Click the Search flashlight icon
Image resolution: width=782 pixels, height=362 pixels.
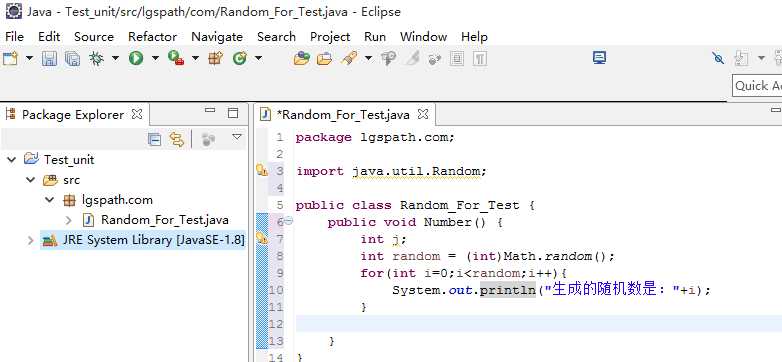point(349,58)
